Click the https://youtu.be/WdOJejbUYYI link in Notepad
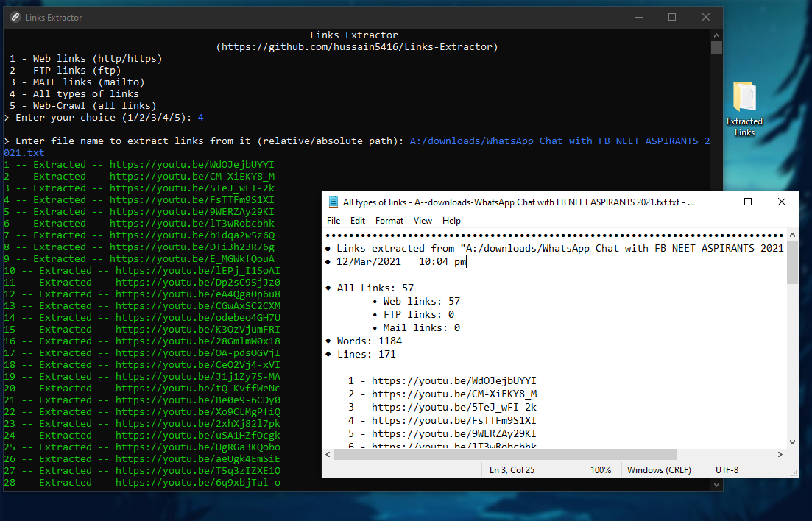 [453, 380]
